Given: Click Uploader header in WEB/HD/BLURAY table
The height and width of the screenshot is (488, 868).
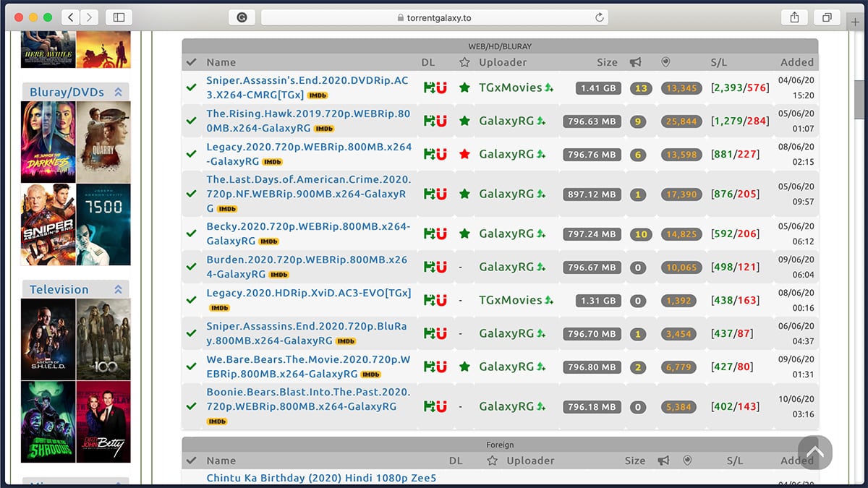Looking at the screenshot, I should point(503,62).
